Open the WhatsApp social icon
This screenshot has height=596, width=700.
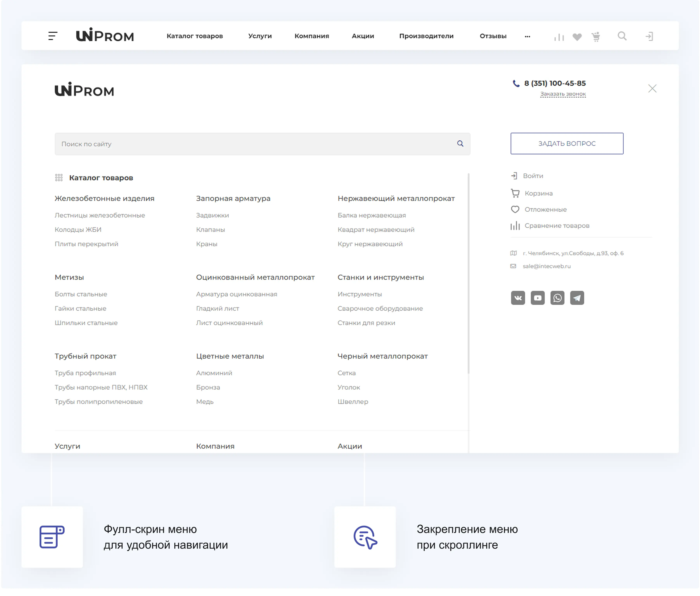coord(557,298)
